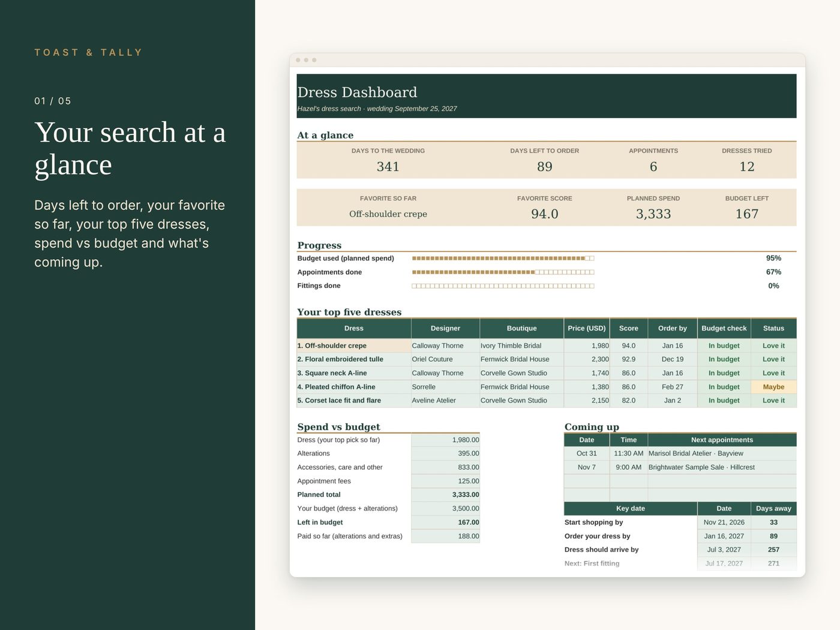Click the Sorrelle designer cell
The height and width of the screenshot is (630, 840).
[445, 387]
